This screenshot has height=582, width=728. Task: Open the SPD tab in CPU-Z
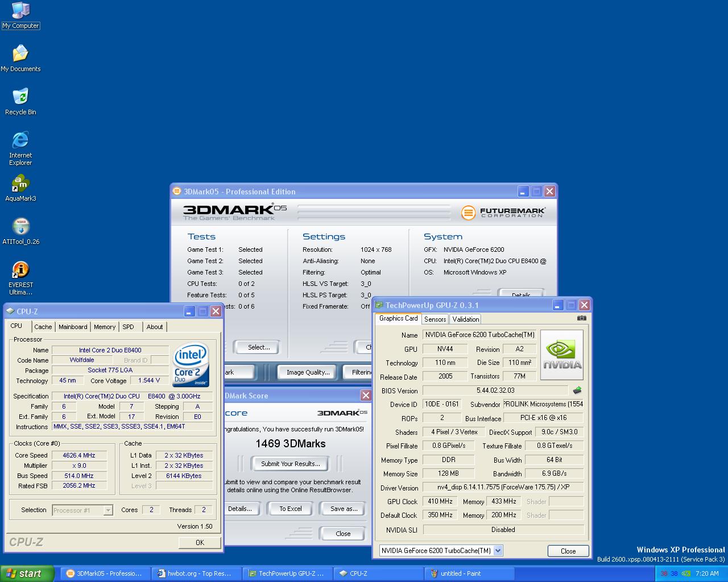point(129,327)
